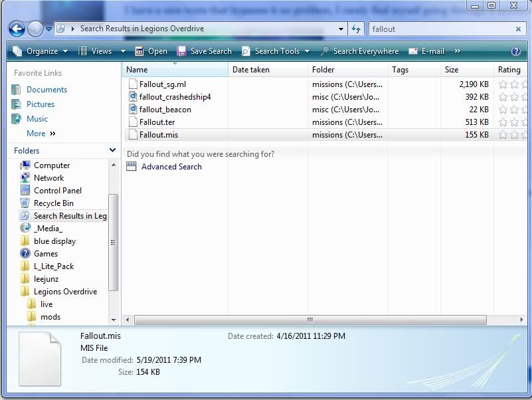
Task: Click the address bar search-folder icon
Action: 60,29
